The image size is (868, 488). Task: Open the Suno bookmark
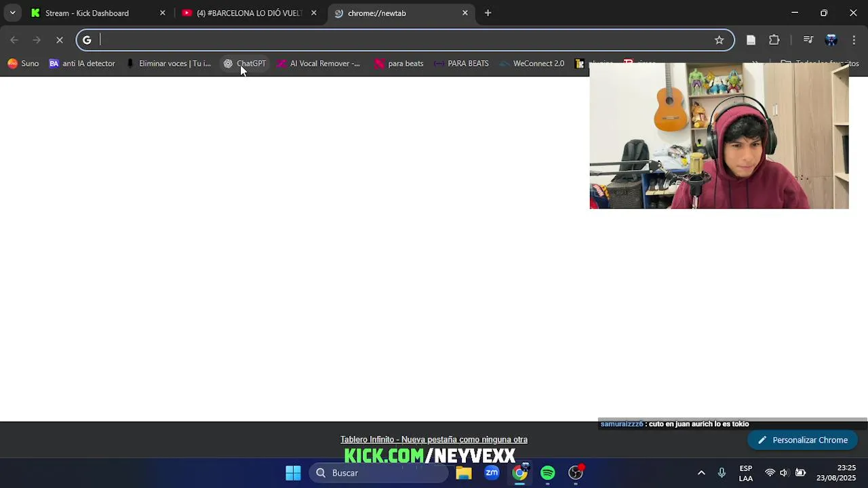[23, 64]
